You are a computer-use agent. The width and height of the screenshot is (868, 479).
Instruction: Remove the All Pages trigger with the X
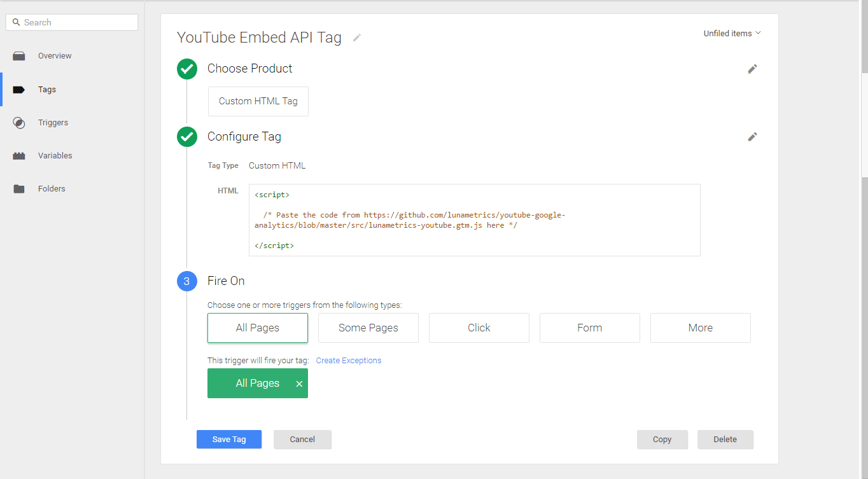point(299,383)
